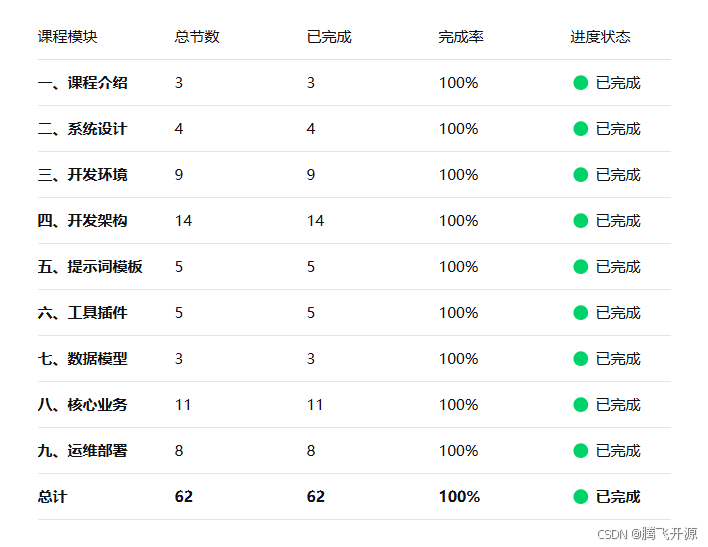Select completed count 3 in 数据模型 row
This screenshot has height=547, width=708.
click(311, 359)
